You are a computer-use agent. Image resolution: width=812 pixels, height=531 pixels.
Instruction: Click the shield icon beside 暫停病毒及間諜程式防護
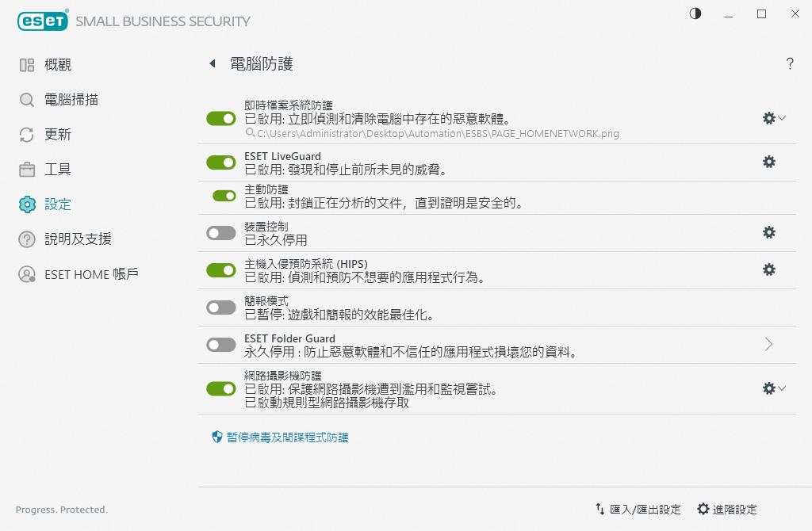pos(217,437)
